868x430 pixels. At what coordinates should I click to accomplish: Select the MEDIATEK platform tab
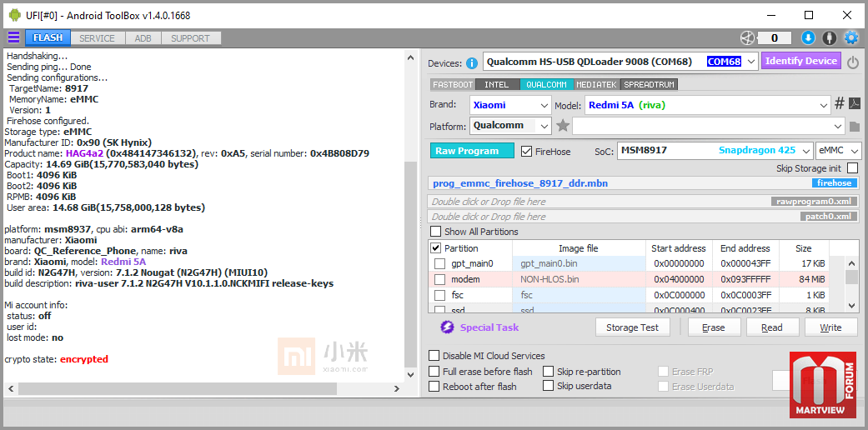pos(597,85)
